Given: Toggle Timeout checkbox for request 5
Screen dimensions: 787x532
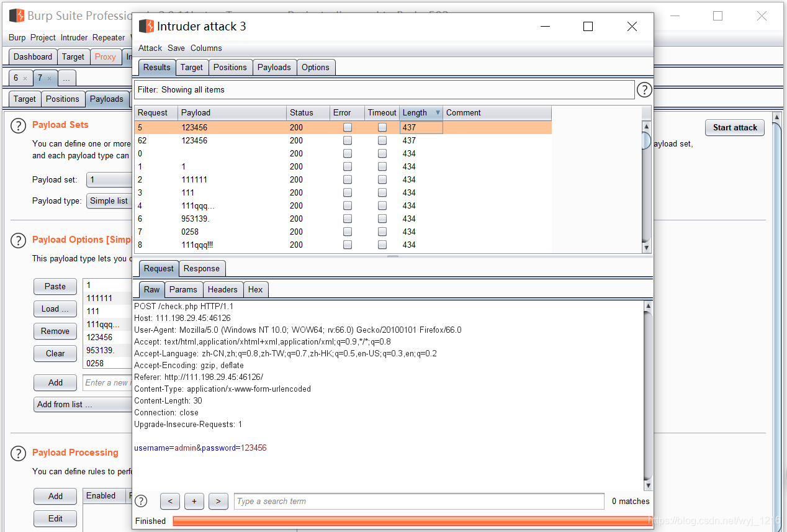Looking at the screenshot, I should (382, 127).
